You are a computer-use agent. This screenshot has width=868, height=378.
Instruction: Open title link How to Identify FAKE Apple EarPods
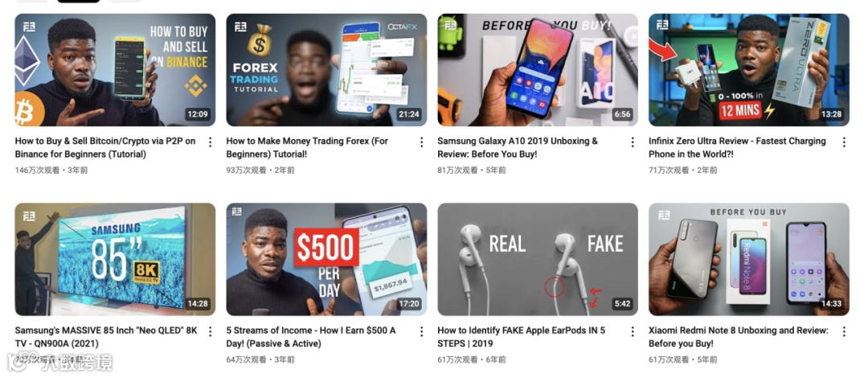[x=521, y=337]
